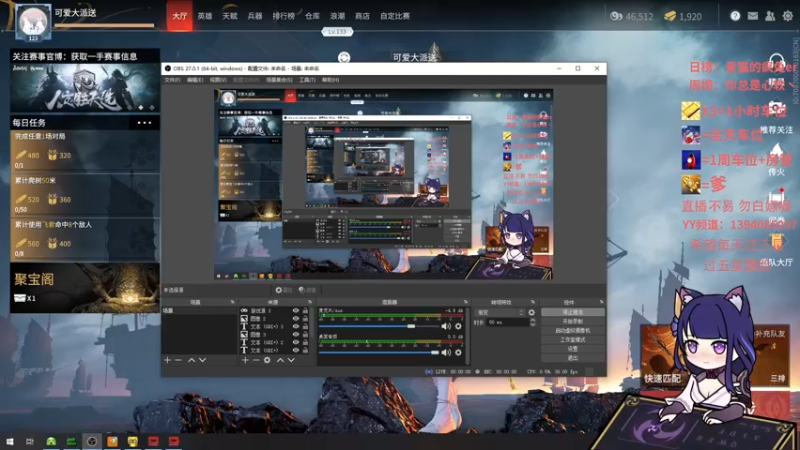This screenshot has width=800, height=450.
Task: Click the mixer panel vertical scrollbar
Action: [467, 336]
